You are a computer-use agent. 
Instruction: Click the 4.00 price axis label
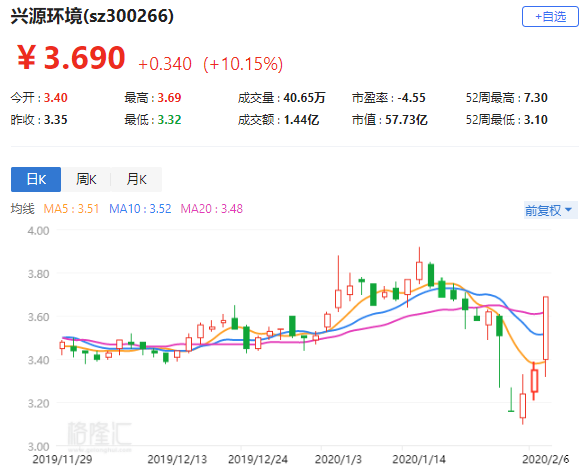click(x=38, y=231)
